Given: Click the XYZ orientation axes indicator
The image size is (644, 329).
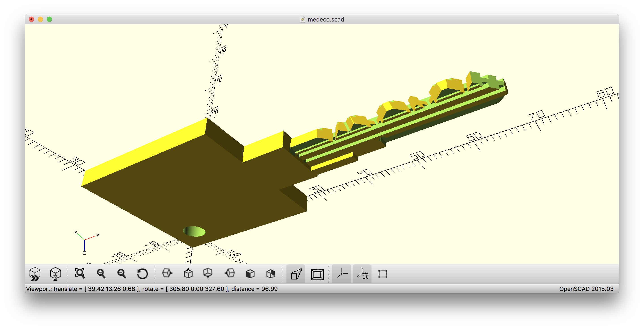Looking at the screenshot, I should click(x=86, y=242).
